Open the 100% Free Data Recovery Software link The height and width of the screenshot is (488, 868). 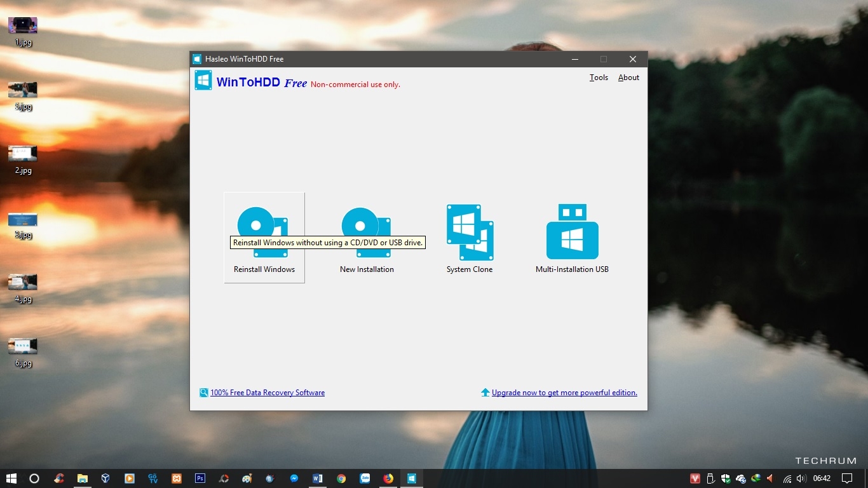click(x=268, y=393)
